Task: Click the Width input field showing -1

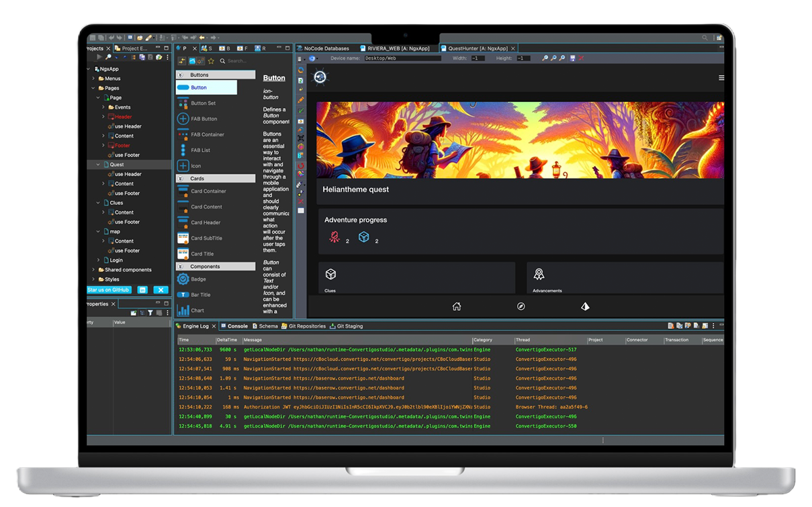Action: 477,58
